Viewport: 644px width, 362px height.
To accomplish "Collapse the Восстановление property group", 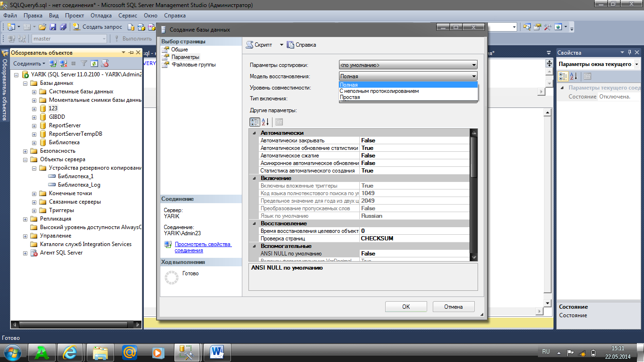I will tap(254, 223).
